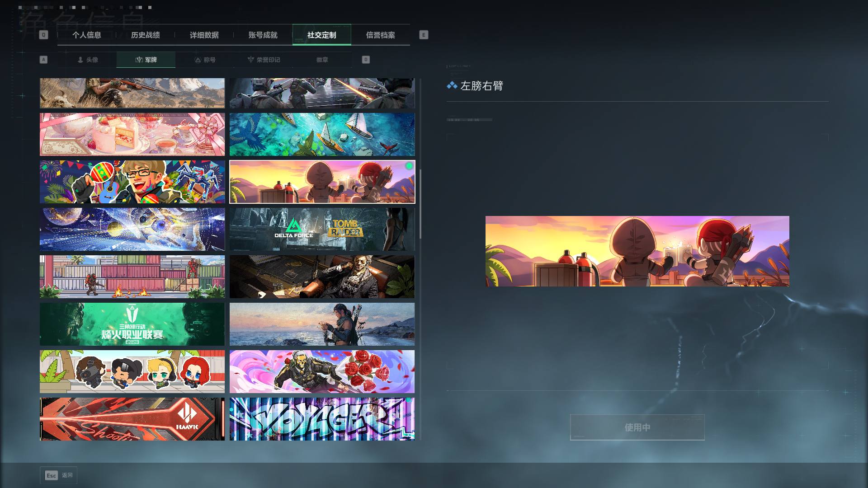Switch to the 徽章 badge sub-tab
This screenshot has height=488, width=868.
(x=322, y=60)
